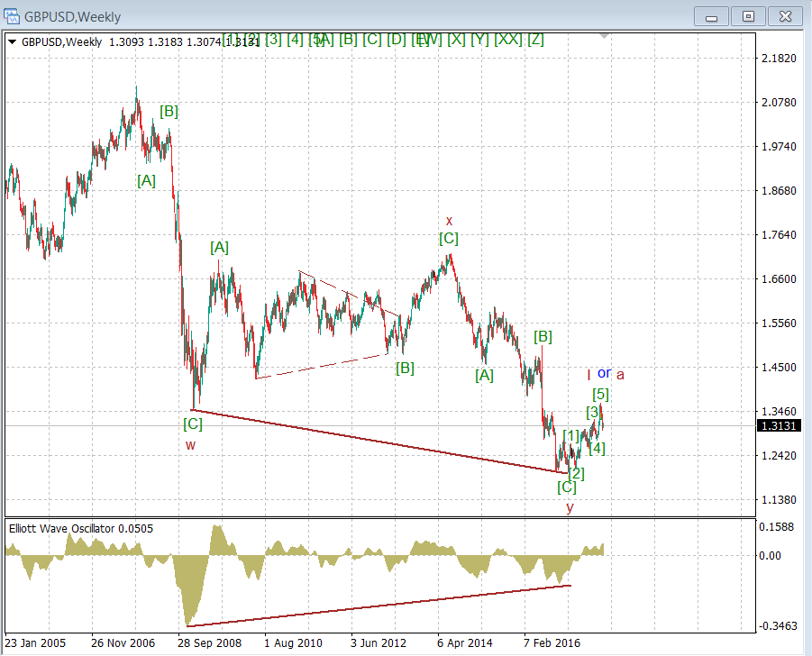The image size is (812, 656).
Task: Select the red 'x' wave label
Action: pos(449,221)
